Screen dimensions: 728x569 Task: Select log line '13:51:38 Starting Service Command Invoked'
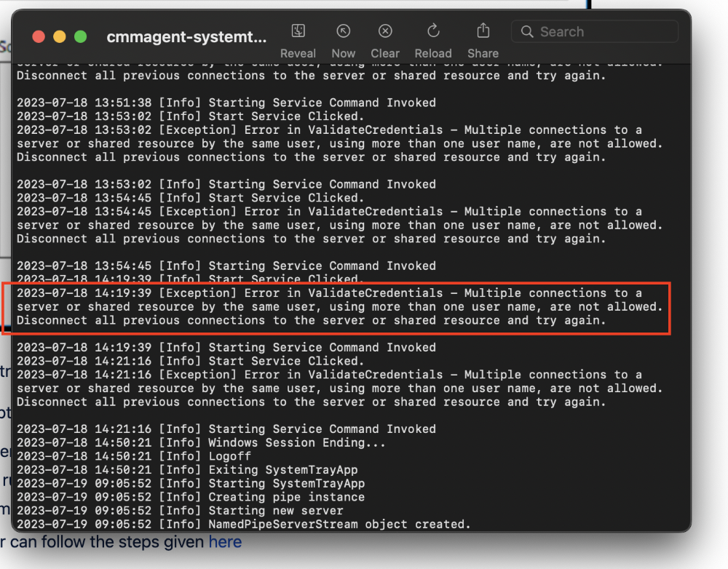point(226,103)
